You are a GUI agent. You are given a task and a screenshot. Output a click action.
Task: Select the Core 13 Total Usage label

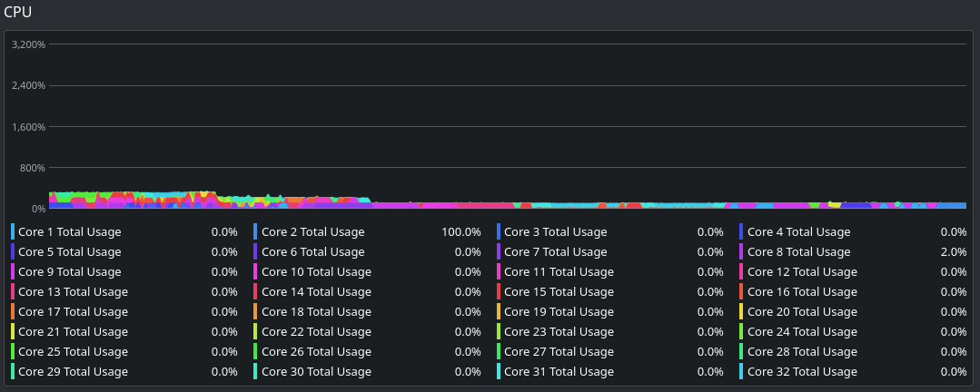74,291
